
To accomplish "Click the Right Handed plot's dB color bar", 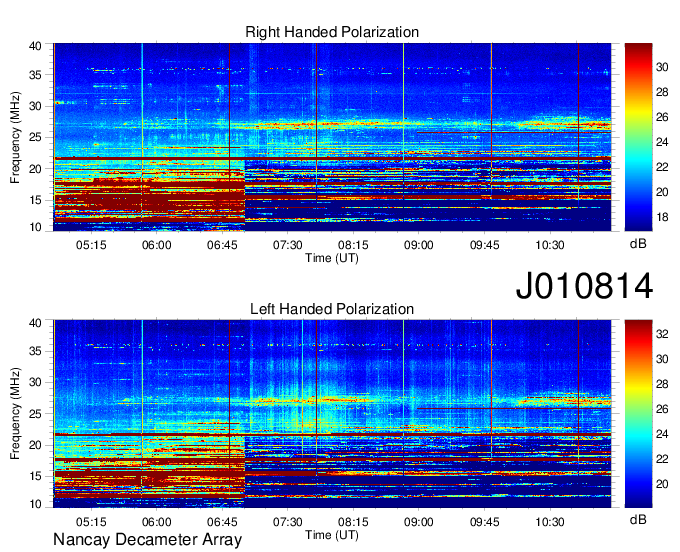I will click(638, 137).
